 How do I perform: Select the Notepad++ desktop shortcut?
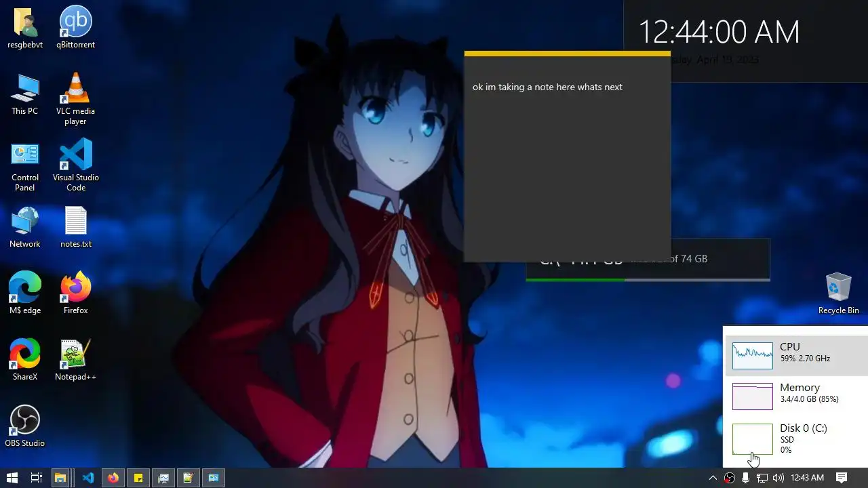[x=75, y=360]
